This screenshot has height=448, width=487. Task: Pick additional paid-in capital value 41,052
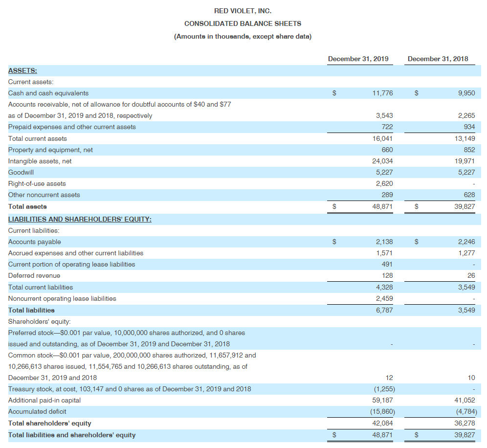(x=465, y=400)
